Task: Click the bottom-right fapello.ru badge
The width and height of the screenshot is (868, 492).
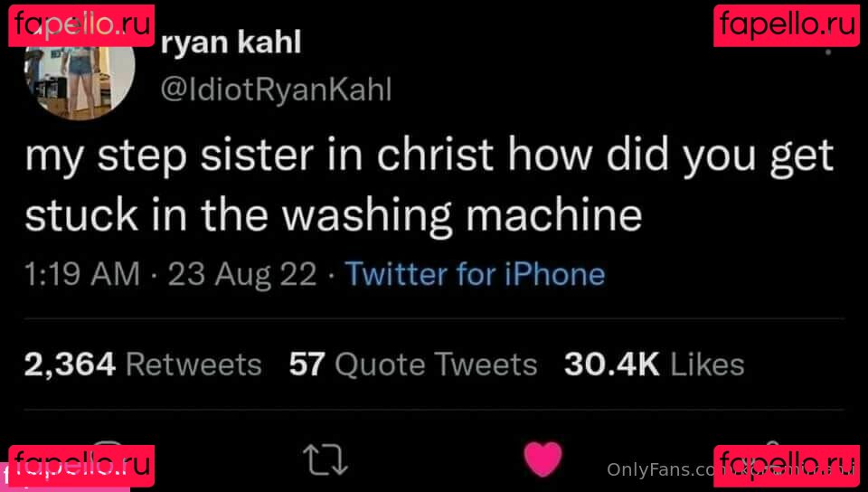Action: coord(787,466)
